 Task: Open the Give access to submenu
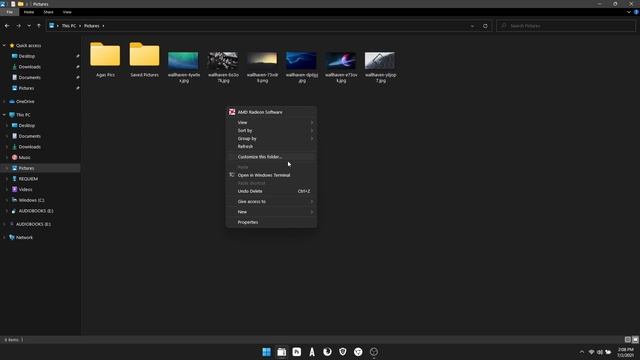click(x=271, y=202)
